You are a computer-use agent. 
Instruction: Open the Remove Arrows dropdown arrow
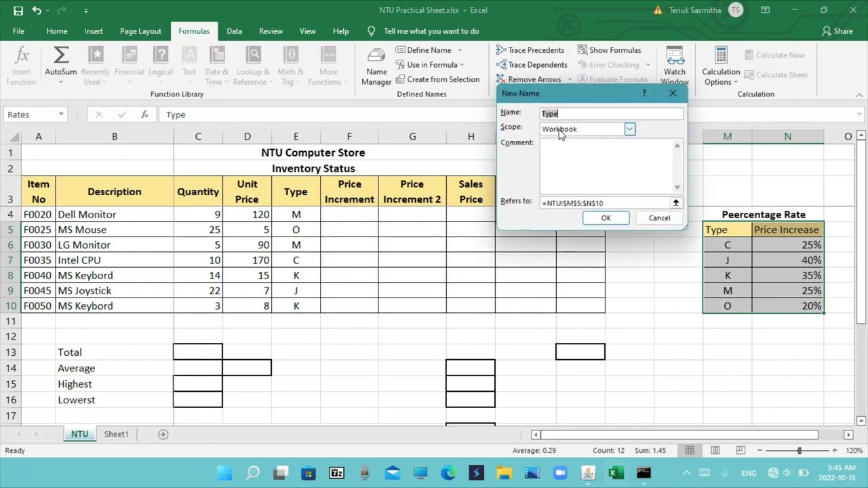[x=568, y=79]
